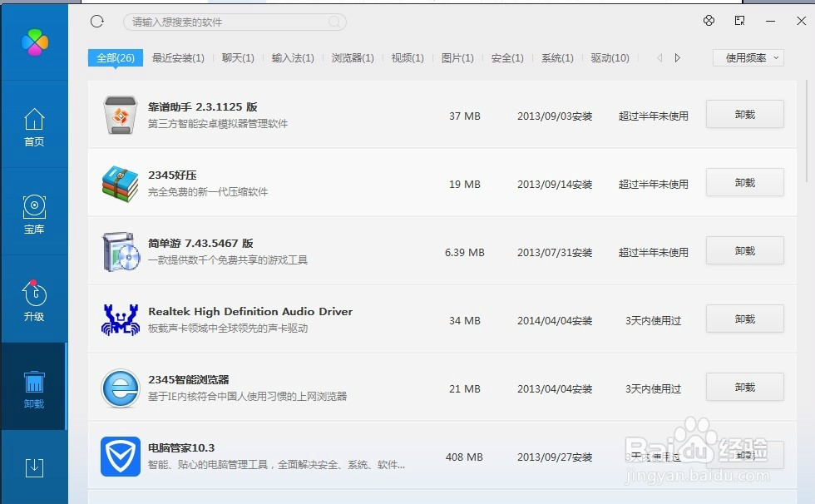
Task: Uninstall 简单游 with its 卸载 button
Action: click(x=745, y=250)
